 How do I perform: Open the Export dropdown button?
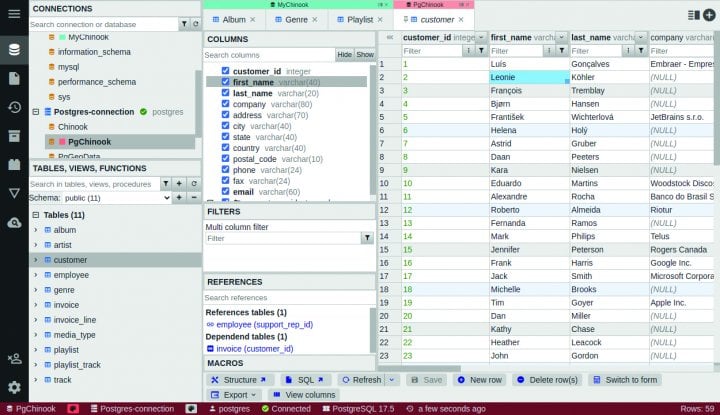tap(233, 395)
